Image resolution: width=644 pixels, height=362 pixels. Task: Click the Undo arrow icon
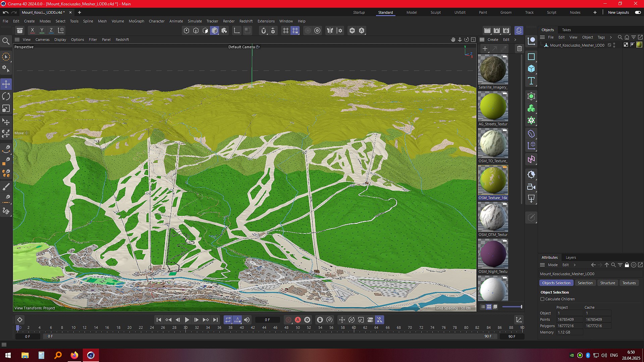coord(5,12)
